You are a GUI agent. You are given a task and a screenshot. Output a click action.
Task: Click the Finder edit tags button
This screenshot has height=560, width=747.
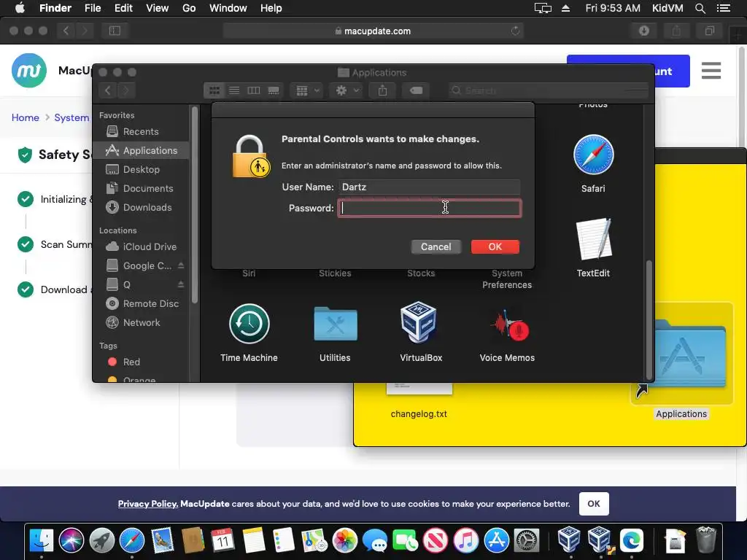pyautogui.click(x=416, y=90)
